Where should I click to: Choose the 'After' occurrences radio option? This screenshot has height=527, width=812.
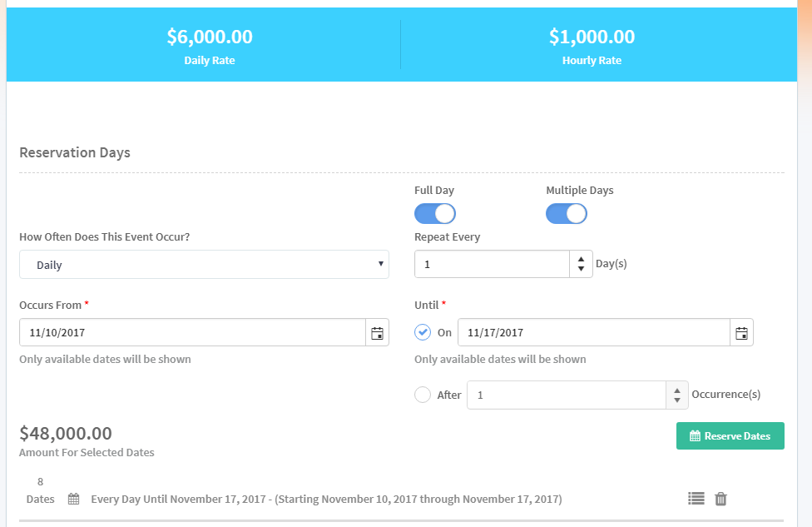423,395
